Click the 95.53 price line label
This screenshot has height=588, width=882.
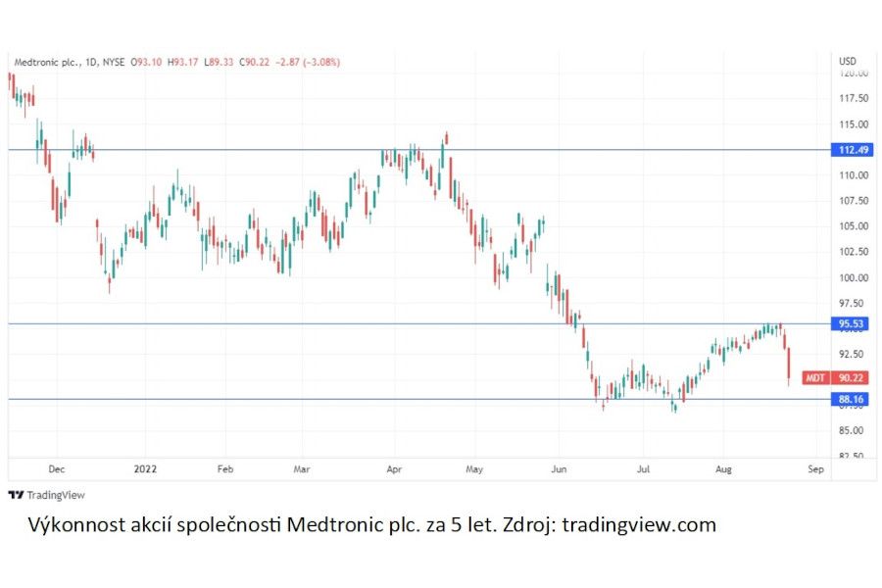(849, 323)
